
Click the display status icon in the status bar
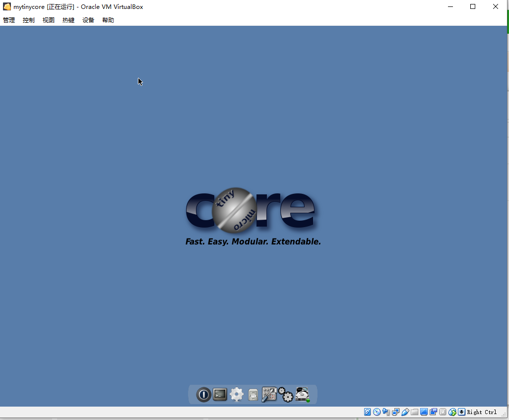(424, 412)
